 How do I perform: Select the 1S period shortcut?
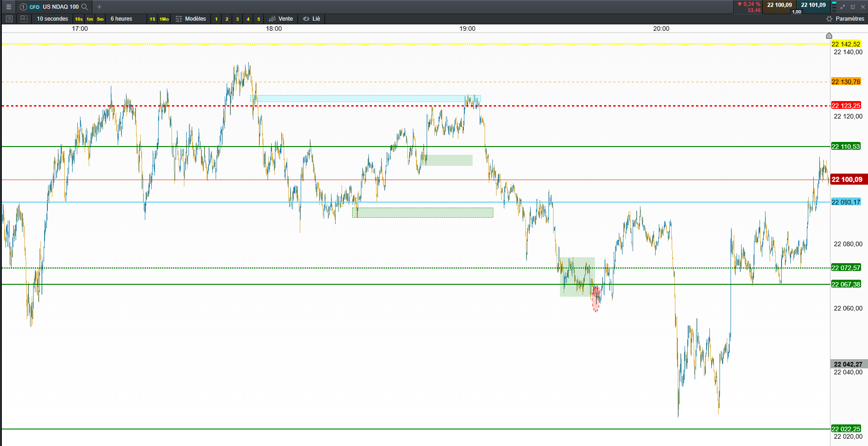click(x=152, y=19)
